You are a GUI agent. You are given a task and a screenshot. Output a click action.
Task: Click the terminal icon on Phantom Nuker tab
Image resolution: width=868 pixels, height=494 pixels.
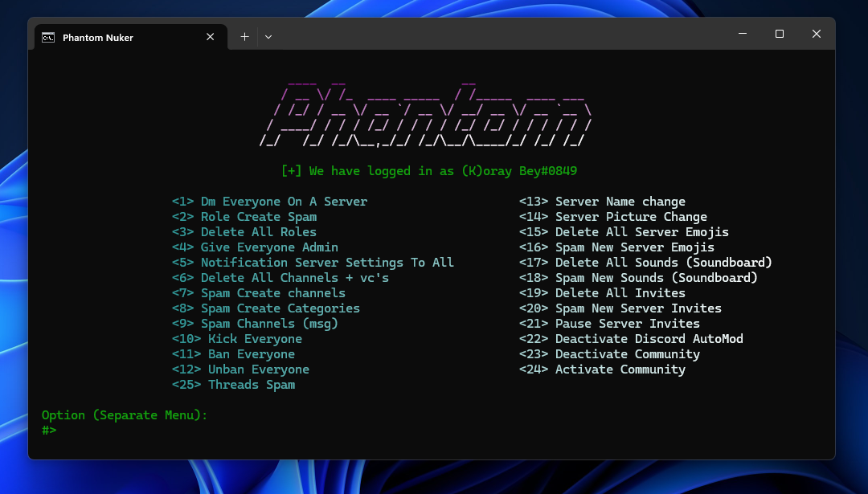(48, 37)
